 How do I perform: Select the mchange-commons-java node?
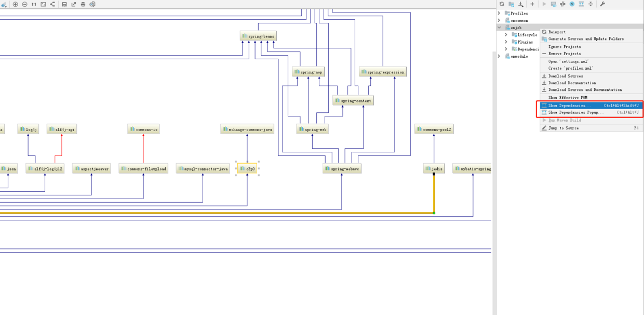(x=247, y=129)
